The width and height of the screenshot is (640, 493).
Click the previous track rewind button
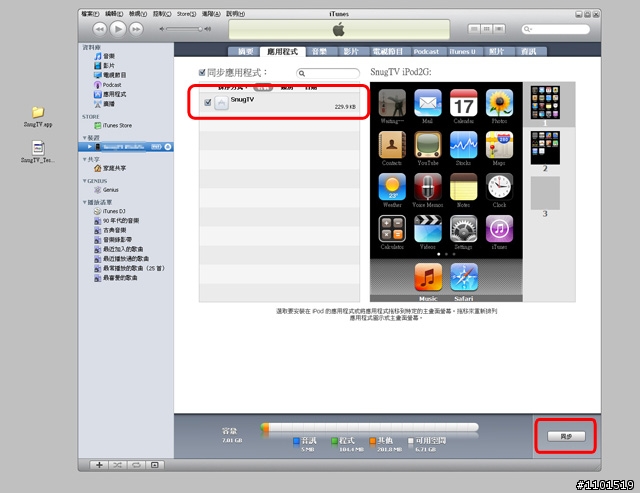click(x=99, y=29)
